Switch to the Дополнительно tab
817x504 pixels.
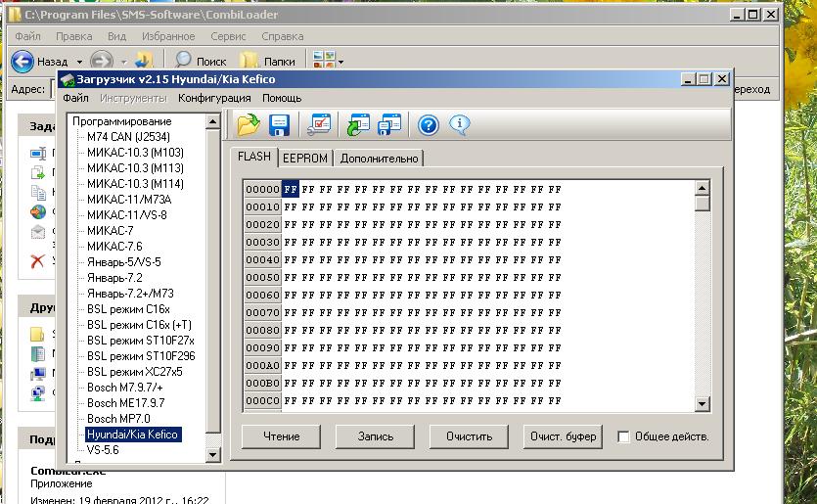pos(379,158)
